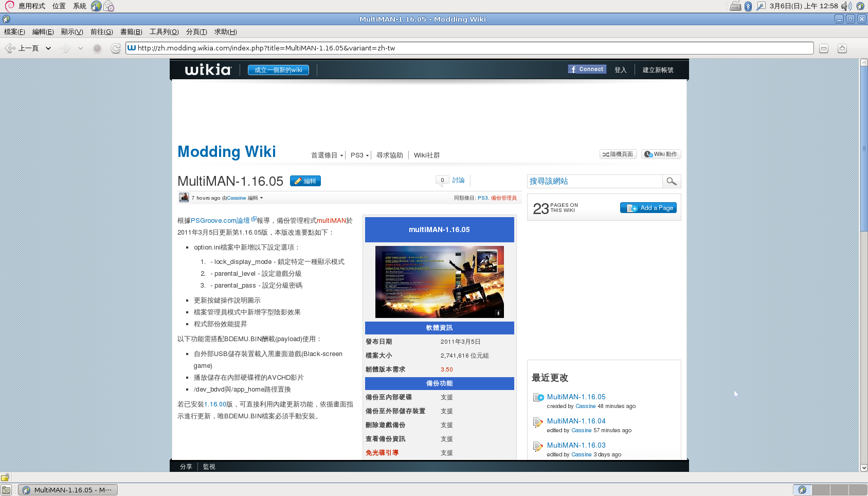Click the Wiki 動作 button
The width and height of the screenshot is (868, 496).
click(x=661, y=154)
